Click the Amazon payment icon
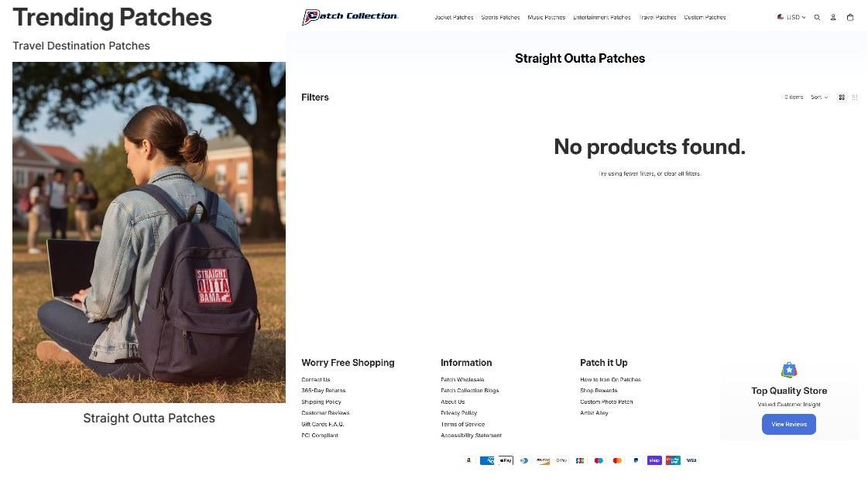Viewport: 868px width, 482px height. [468, 460]
